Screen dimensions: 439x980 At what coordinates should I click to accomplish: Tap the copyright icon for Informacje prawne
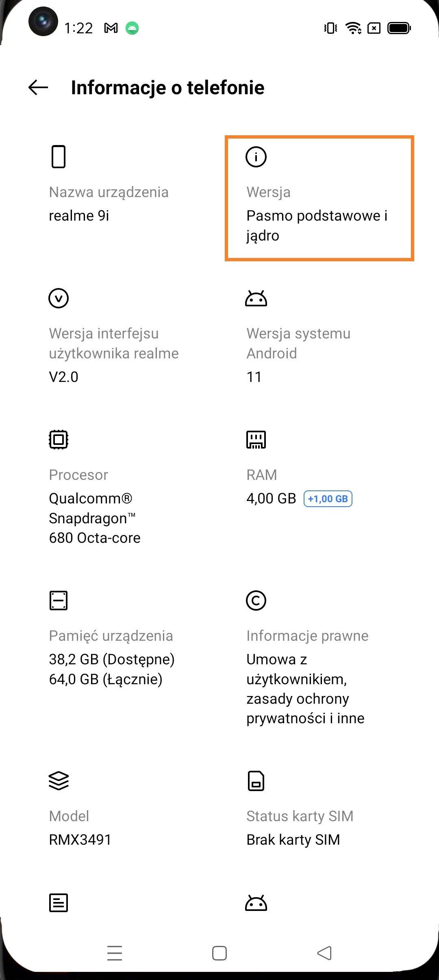click(256, 601)
